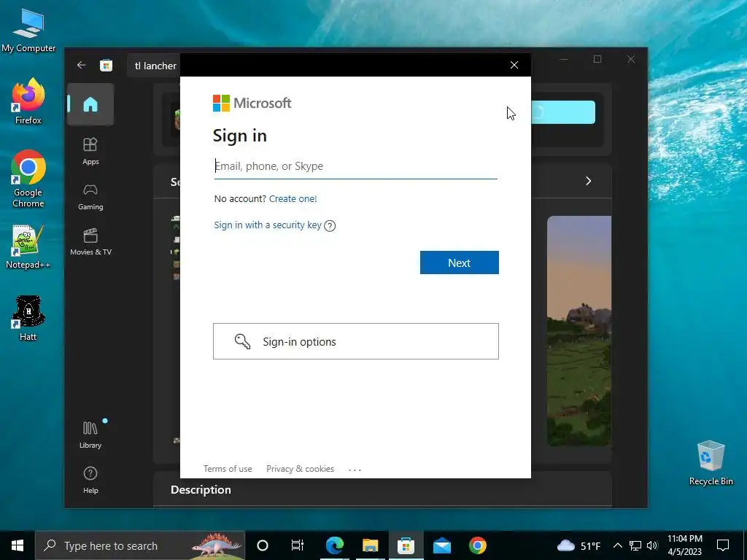Screen dimensions: 747x560
Task: Open Movies & TV in Microsoft Store
Action: (90, 242)
